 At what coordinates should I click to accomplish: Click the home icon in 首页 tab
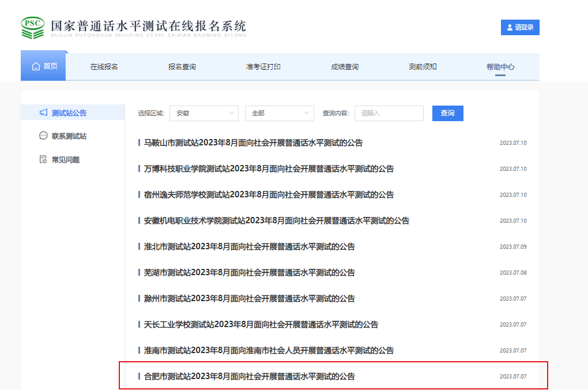pyautogui.click(x=36, y=66)
